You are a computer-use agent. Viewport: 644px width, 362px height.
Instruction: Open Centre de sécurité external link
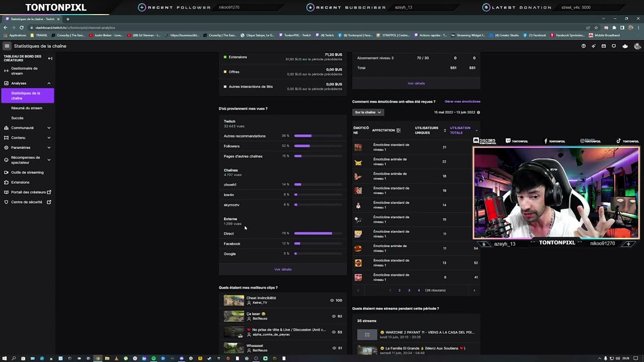(27, 202)
